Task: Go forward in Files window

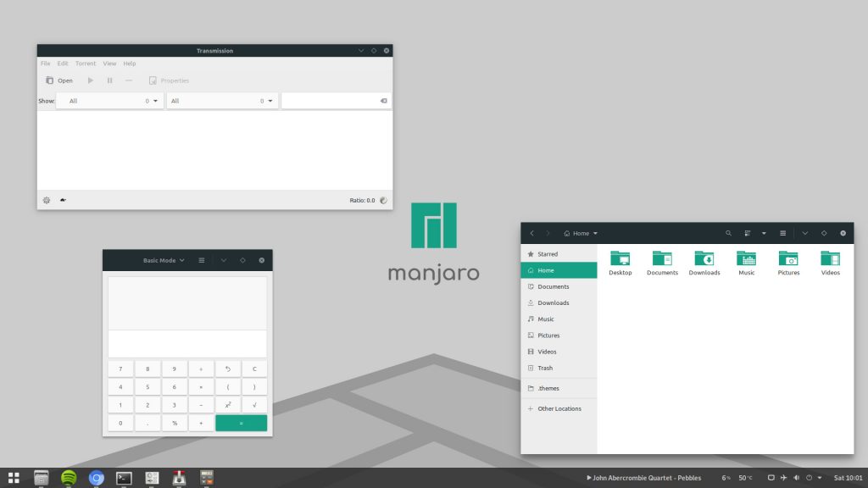Action: [x=548, y=234]
